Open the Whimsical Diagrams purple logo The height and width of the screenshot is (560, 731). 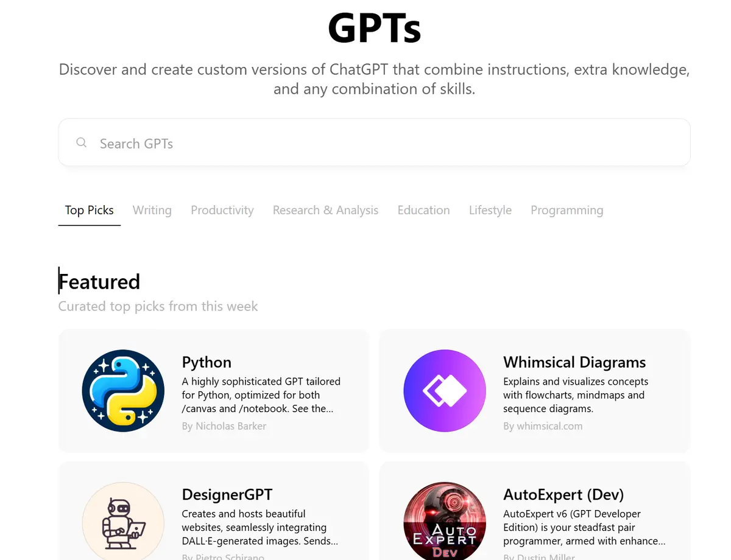[445, 391]
